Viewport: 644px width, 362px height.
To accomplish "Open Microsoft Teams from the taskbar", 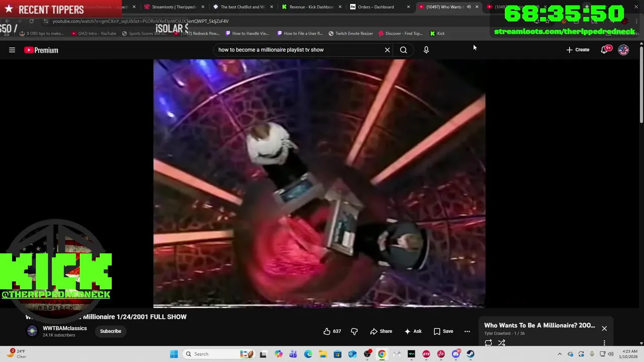I will 293,354.
